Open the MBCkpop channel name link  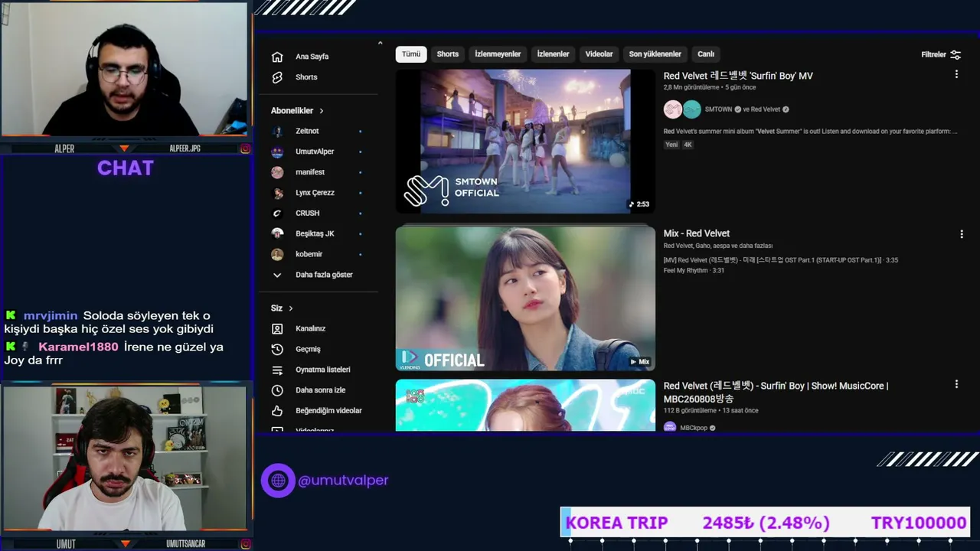[x=694, y=428]
